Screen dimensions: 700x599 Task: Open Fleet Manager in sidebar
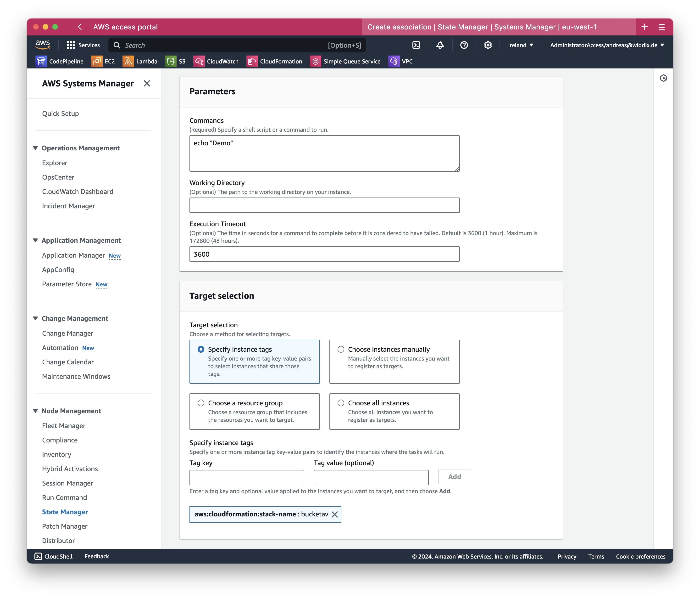pyautogui.click(x=64, y=426)
